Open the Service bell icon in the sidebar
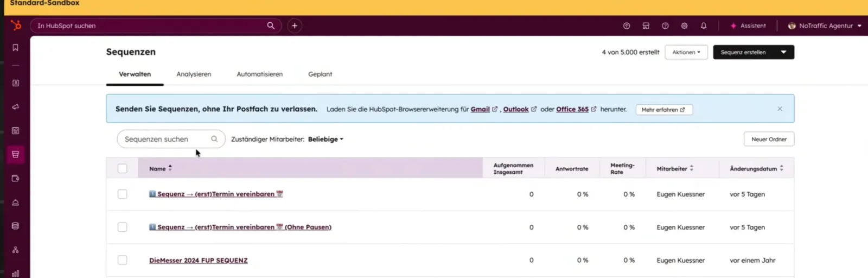Screen dimensions: 868x278 tap(15, 203)
